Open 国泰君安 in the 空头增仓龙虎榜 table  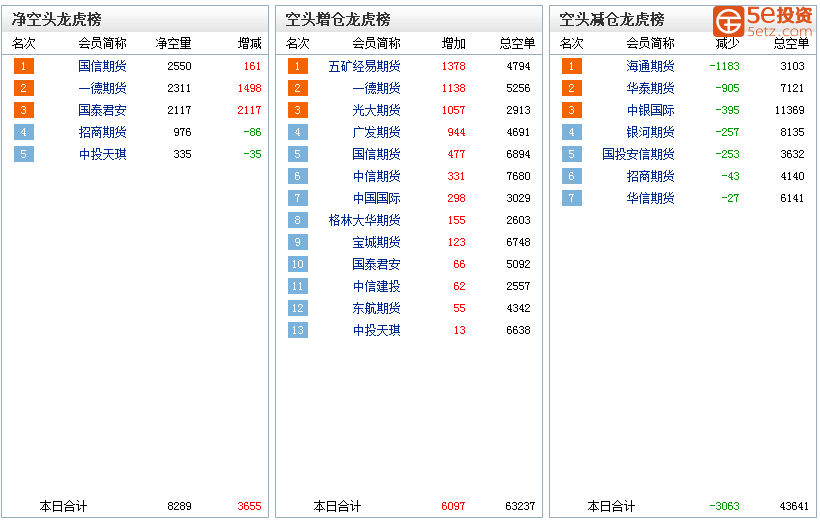377,264
